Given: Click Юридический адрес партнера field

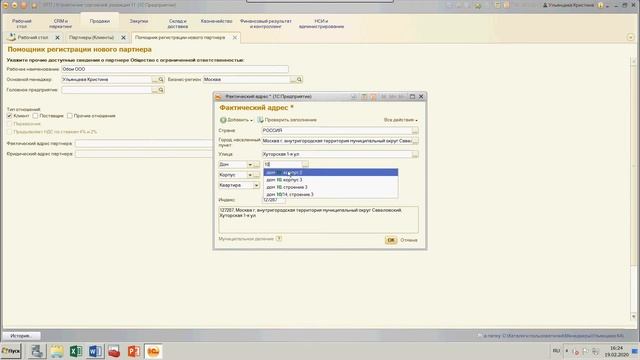Looking at the screenshot, I should click(144, 154).
